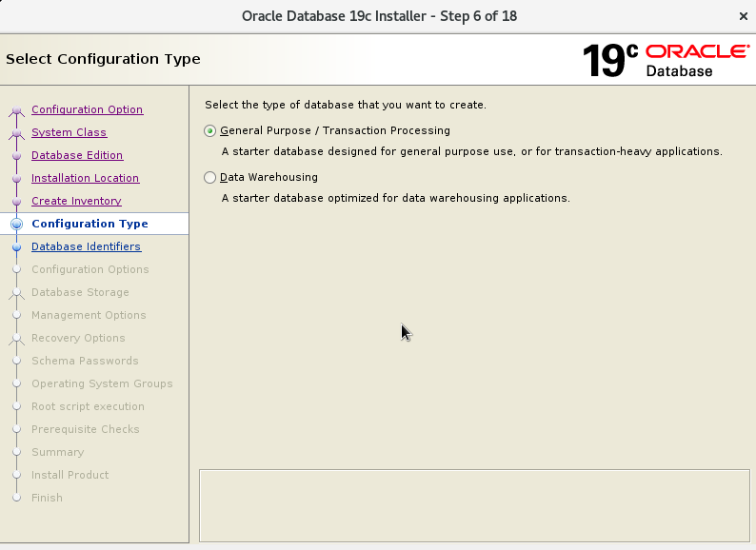Return to Database Edition step
The height and width of the screenshot is (550, 756).
77,155
